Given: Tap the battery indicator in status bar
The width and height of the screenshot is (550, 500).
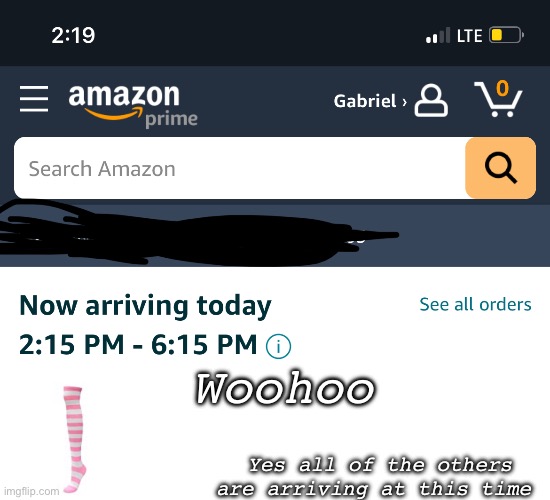Looking at the screenshot, I should [507, 35].
